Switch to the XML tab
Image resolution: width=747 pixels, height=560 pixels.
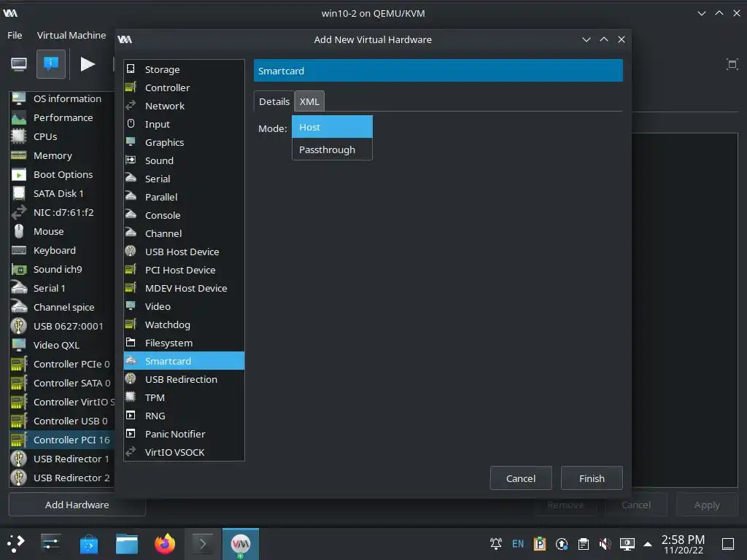pyautogui.click(x=309, y=101)
